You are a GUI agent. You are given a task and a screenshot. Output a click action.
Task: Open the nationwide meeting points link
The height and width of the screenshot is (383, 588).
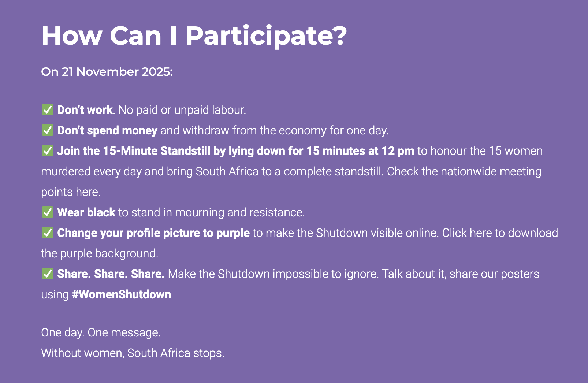87,192
